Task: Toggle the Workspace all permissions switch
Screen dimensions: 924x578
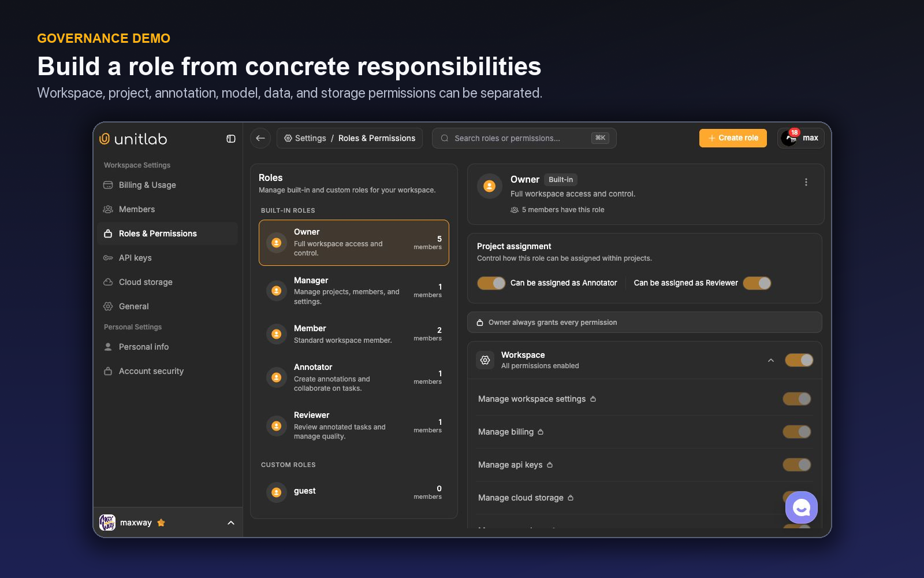Action: tap(799, 360)
